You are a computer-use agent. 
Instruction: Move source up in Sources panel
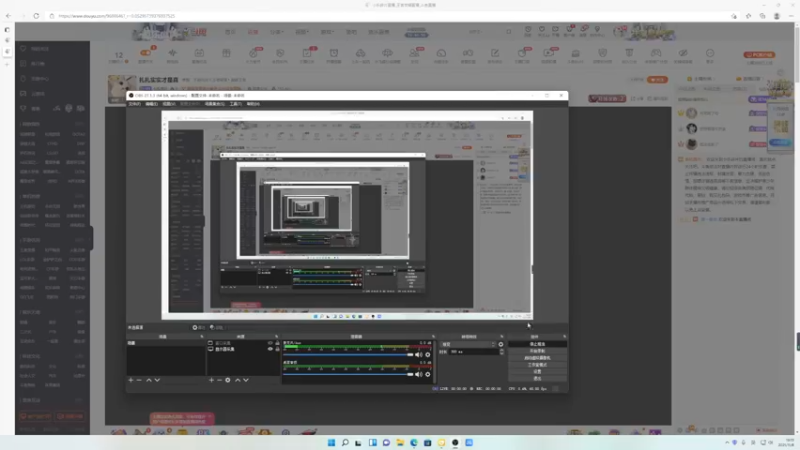tap(237, 380)
